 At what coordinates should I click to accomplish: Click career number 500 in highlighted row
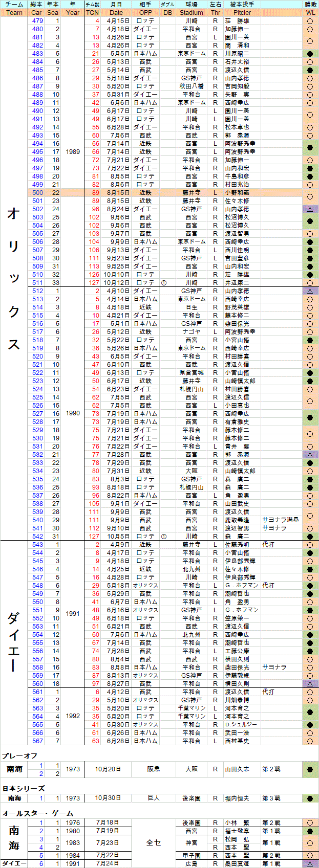click(x=37, y=193)
